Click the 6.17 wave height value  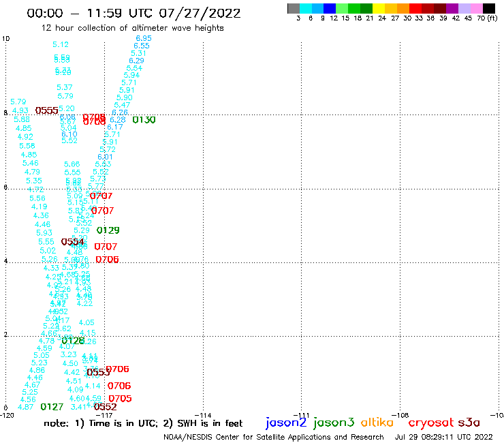click(115, 127)
